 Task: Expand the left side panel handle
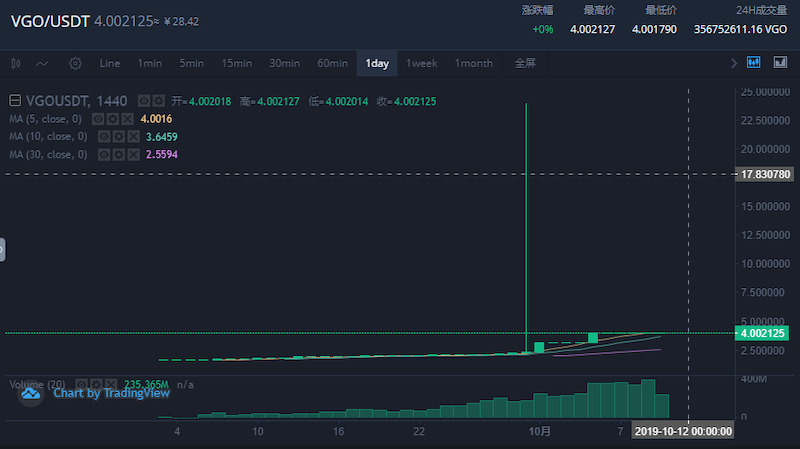pos(2,250)
